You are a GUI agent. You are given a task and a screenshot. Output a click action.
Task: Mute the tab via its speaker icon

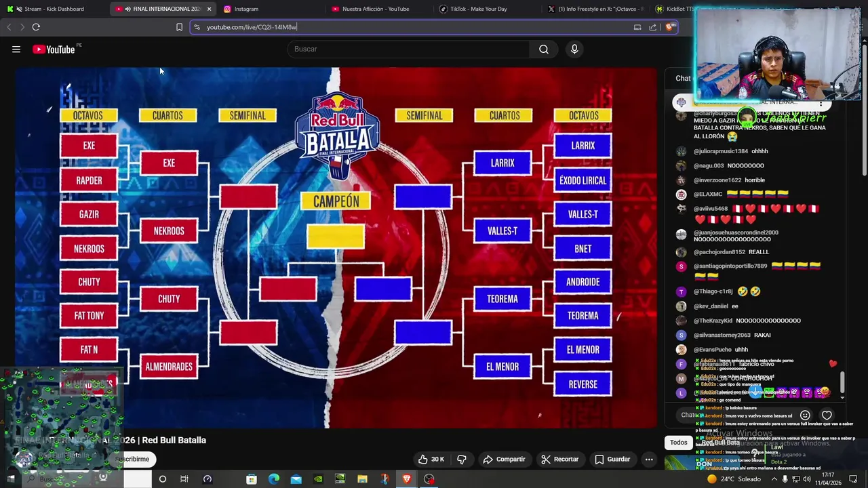pyautogui.click(x=127, y=9)
